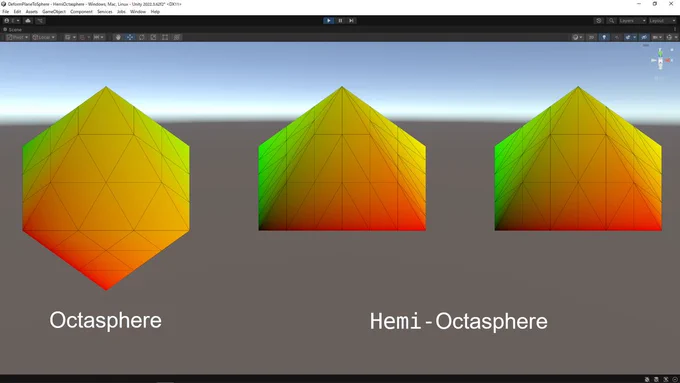Select the rightmost Hemi-Octasphere mesh
Image resolution: width=680 pixels, height=383 pixels.
tap(578, 158)
